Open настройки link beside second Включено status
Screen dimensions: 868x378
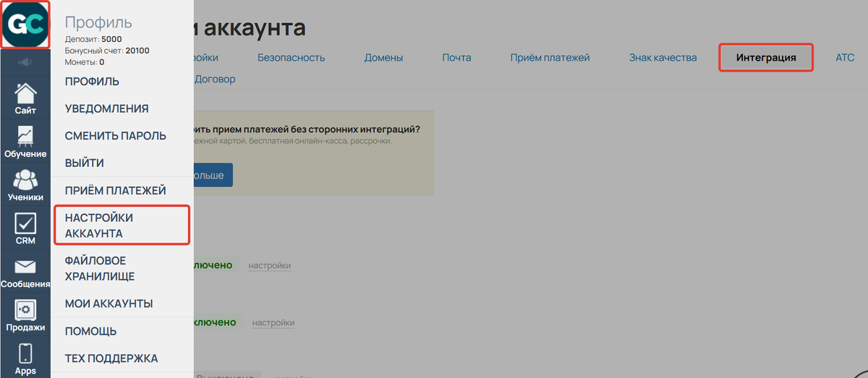pyautogui.click(x=273, y=322)
